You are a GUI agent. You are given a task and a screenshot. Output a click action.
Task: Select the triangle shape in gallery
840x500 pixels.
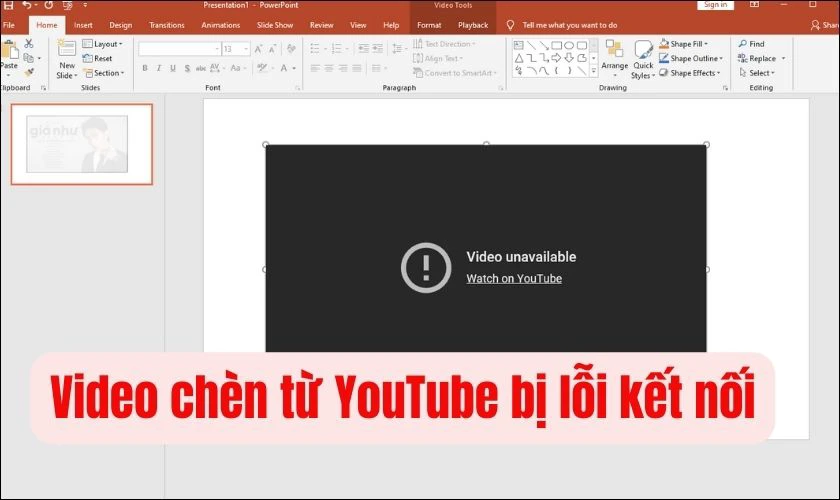pyautogui.click(x=519, y=58)
